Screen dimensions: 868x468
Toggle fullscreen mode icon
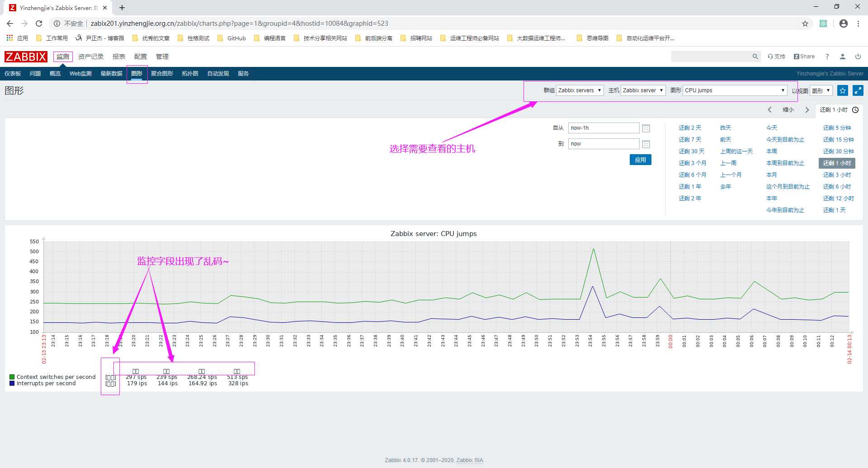pyautogui.click(x=858, y=90)
